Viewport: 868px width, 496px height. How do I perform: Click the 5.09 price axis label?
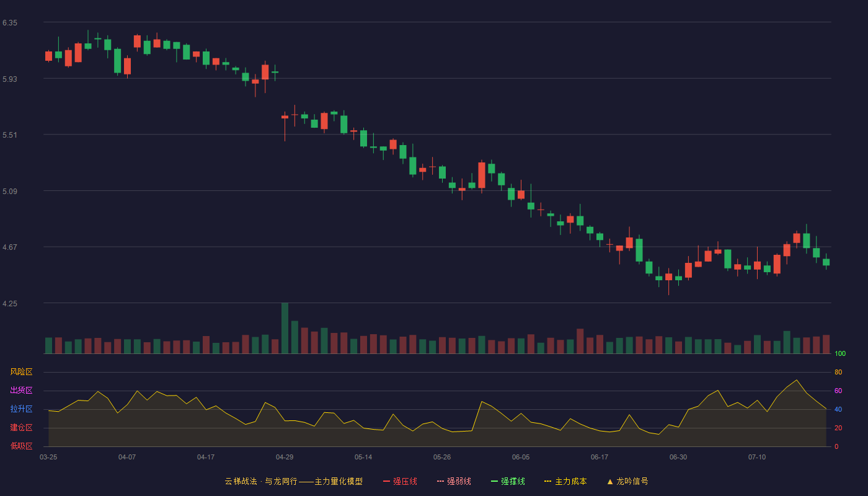[10, 192]
